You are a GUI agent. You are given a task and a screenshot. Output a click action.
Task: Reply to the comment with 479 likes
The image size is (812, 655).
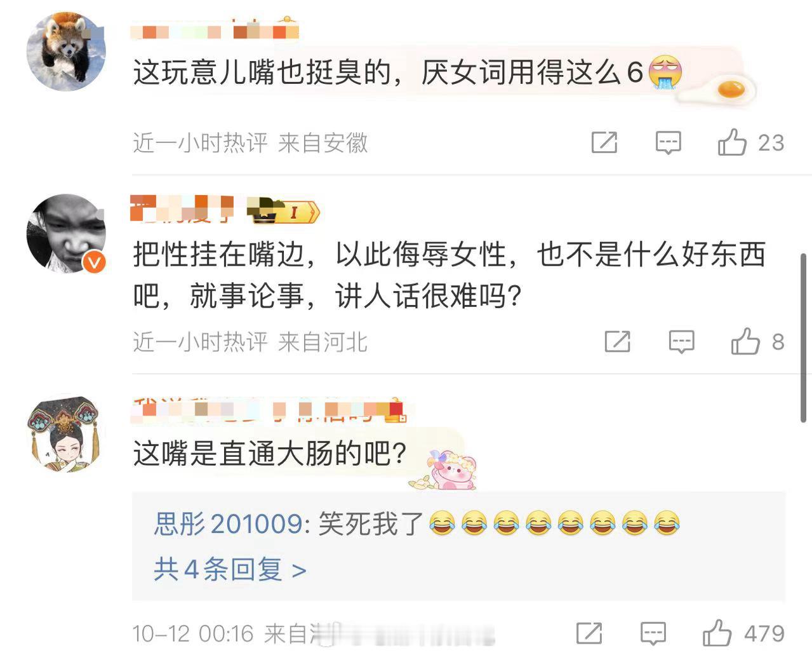pyautogui.click(x=653, y=634)
